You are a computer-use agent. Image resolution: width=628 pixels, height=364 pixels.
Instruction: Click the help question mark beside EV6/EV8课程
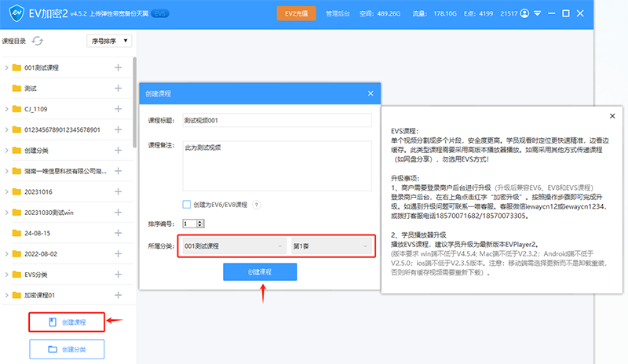point(256,205)
